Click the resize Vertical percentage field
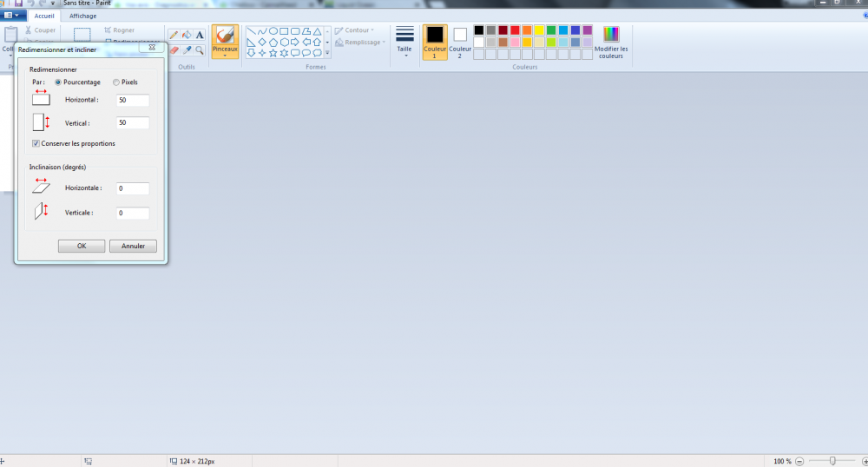Screen dimensions: 868x467 point(132,123)
